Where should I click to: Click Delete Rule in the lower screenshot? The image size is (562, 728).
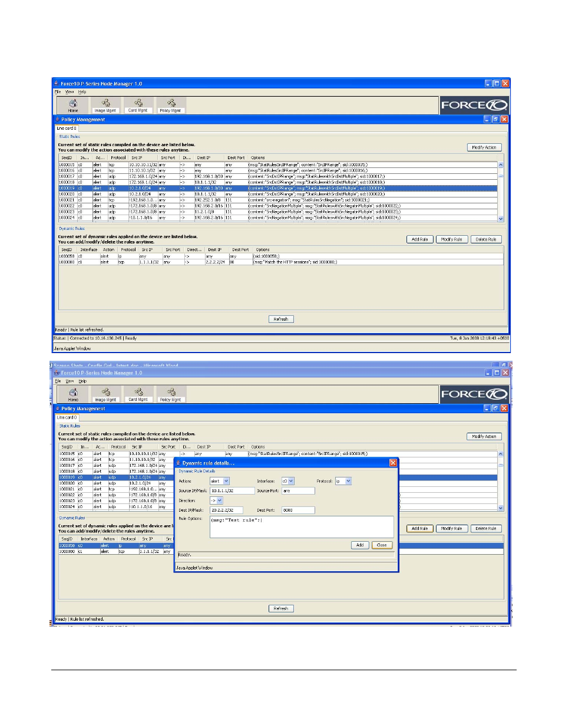(x=486, y=529)
